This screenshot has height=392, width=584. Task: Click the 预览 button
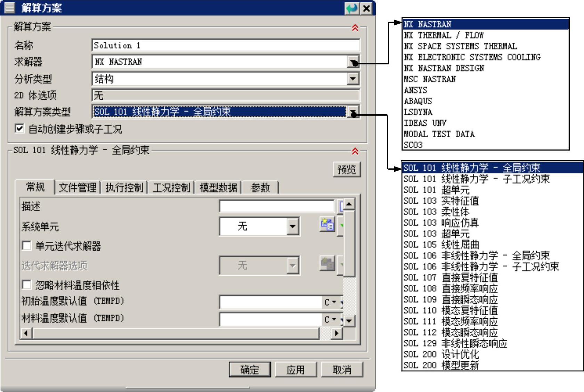[347, 169]
